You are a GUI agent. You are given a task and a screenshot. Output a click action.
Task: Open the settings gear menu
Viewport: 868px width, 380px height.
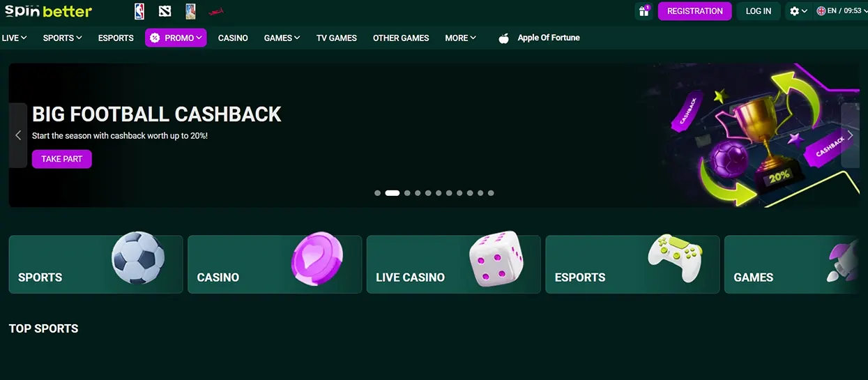[798, 11]
